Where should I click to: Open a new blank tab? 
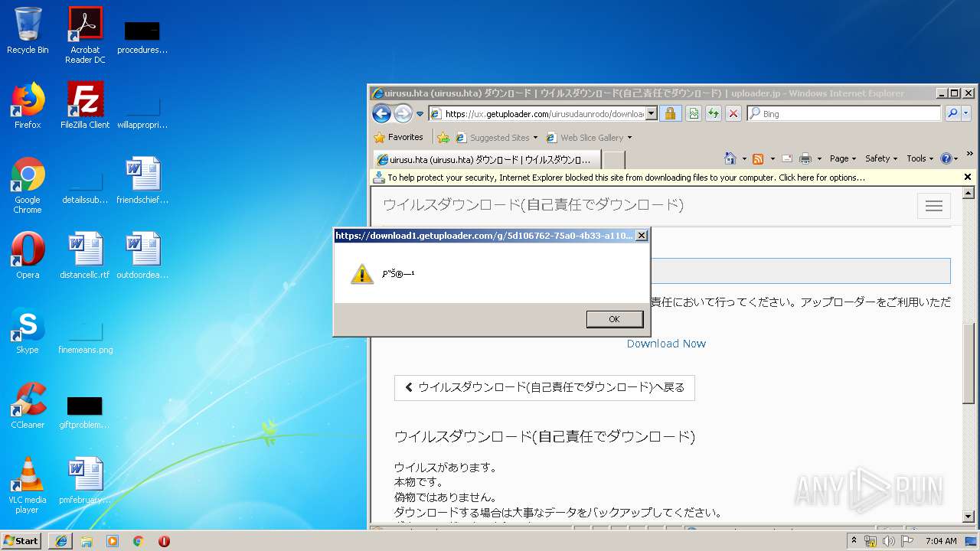tap(614, 159)
